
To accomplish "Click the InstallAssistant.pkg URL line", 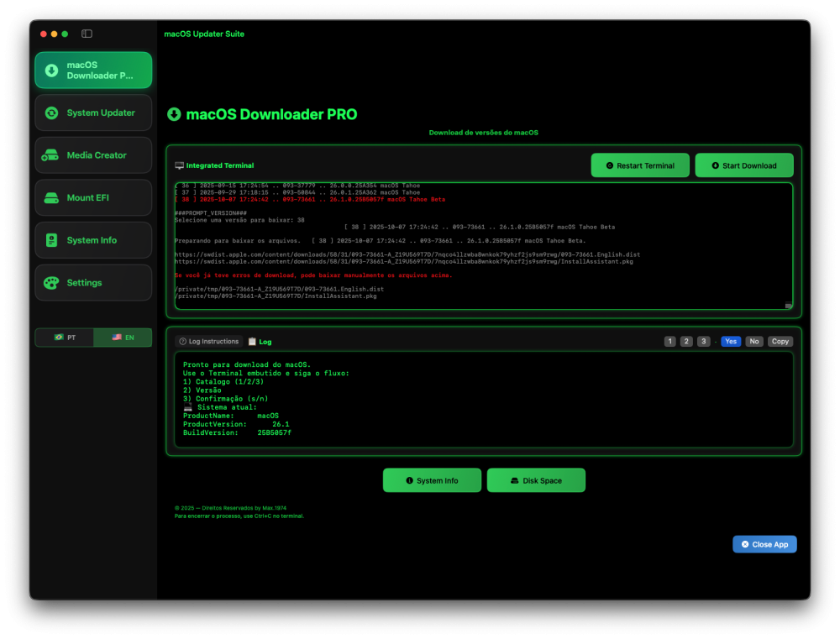I will click(x=404, y=261).
